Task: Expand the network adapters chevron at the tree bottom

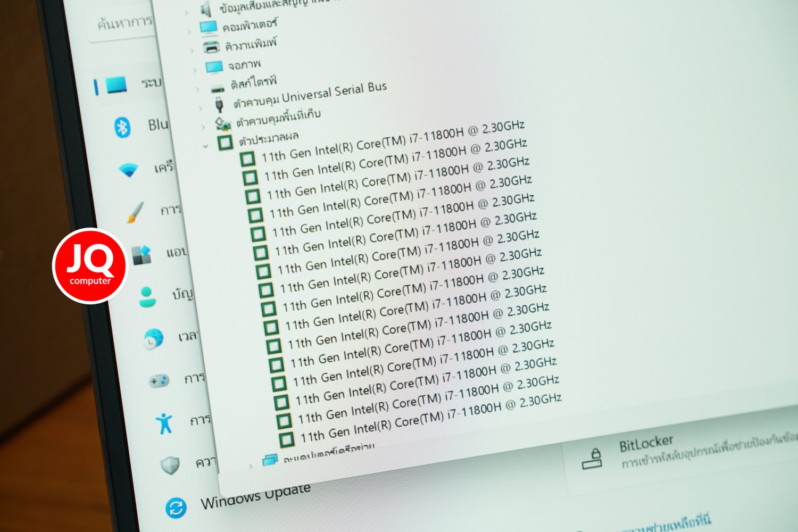Action: (x=251, y=465)
